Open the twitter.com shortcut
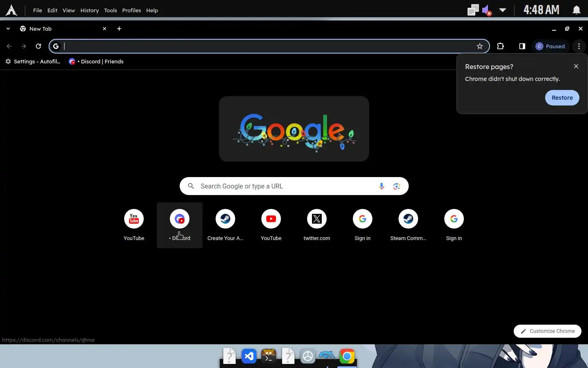This screenshot has width=588, height=368. pyautogui.click(x=317, y=225)
